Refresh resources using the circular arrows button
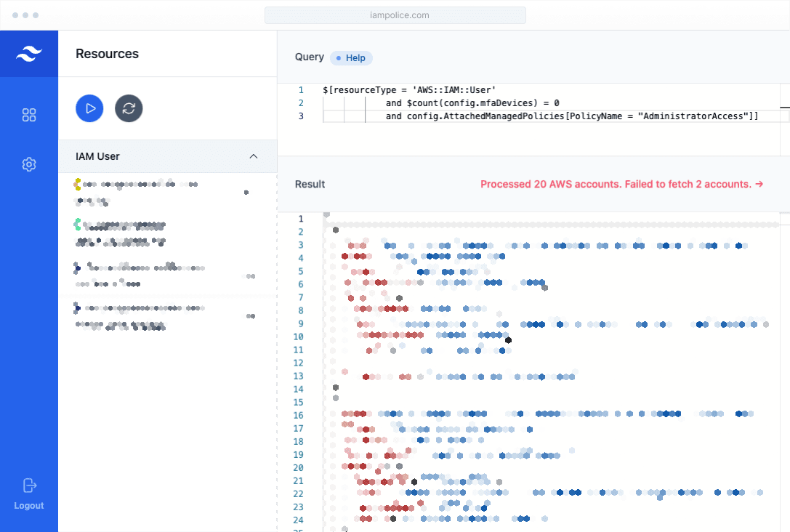The width and height of the screenshot is (790, 532). click(x=129, y=108)
